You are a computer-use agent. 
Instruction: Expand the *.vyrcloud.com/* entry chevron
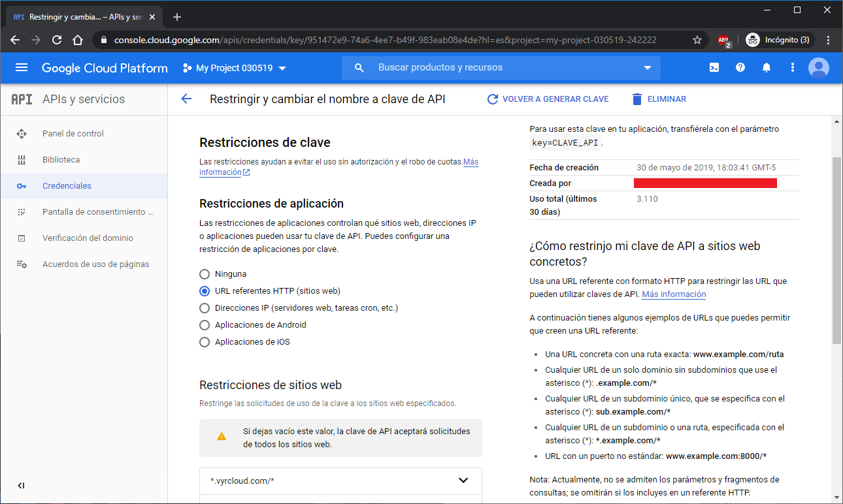coord(463,480)
